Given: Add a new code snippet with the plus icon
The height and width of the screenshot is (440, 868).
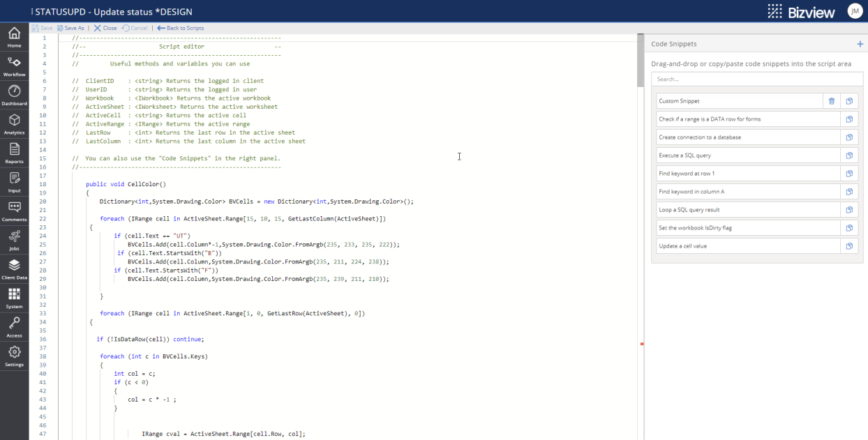Looking at the screenshot, I should [860, 43].
